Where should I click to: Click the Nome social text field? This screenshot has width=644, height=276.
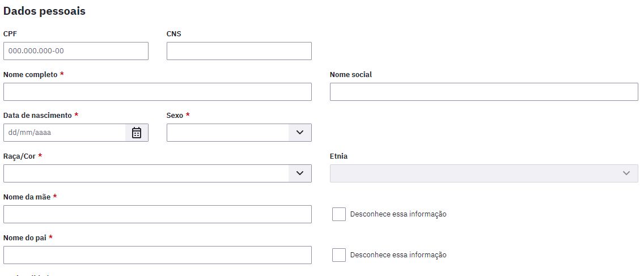click(x=484, y=92)
